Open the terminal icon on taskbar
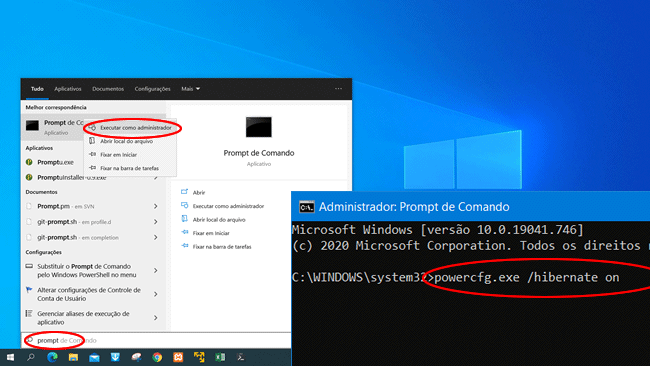 click(x=241, y=357)
